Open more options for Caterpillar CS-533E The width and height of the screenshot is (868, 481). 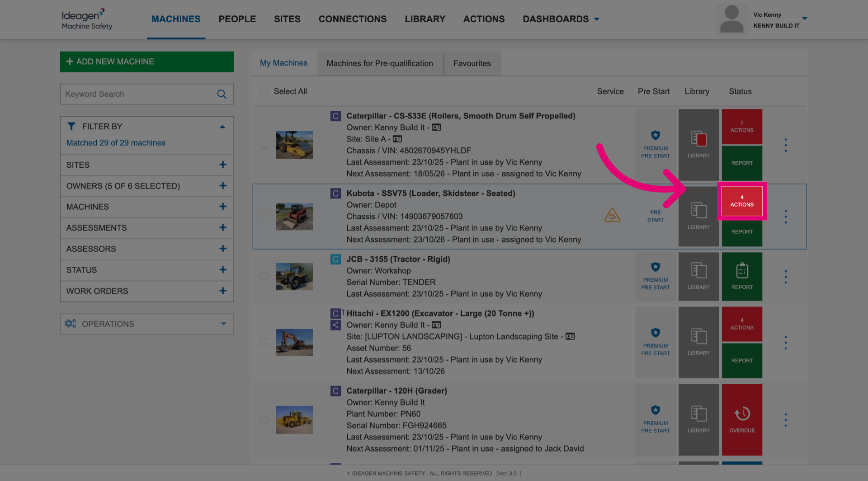[786, 145]
